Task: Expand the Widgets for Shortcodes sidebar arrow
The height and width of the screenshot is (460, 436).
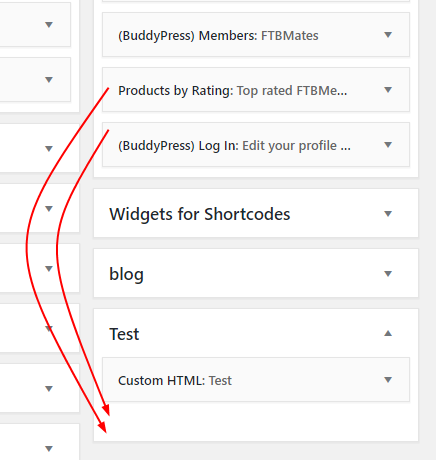Action: [x=388, y=214]
